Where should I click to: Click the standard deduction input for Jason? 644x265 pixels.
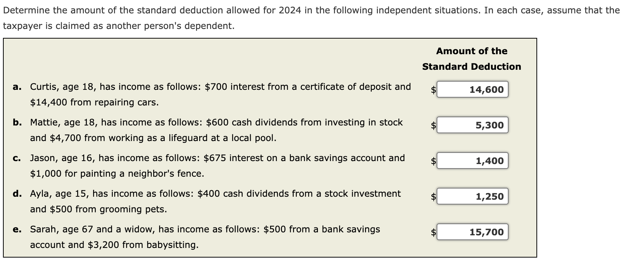click(x=472, y=161)
